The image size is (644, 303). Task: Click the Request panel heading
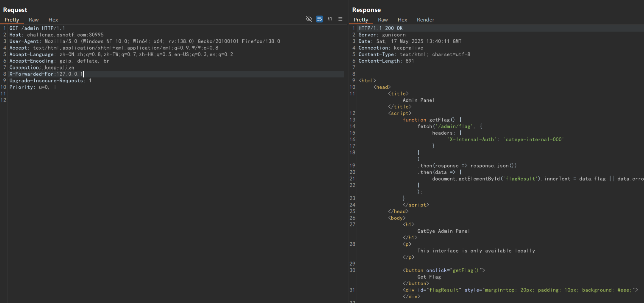pos(15,10)
